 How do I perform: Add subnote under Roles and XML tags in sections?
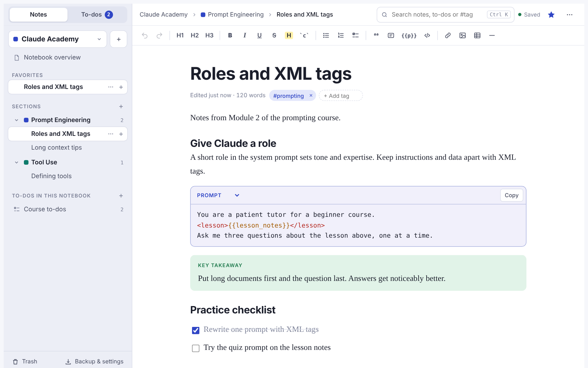tap(121, 134)
